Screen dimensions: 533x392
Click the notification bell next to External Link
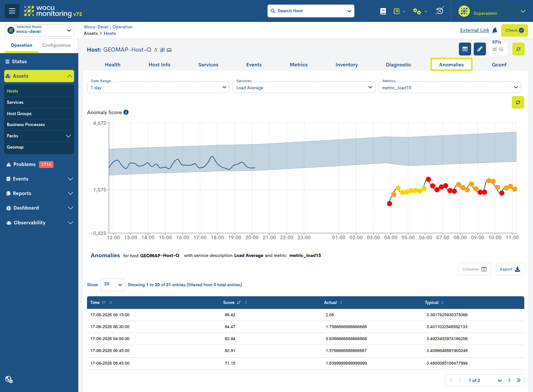tap(495, 30)
